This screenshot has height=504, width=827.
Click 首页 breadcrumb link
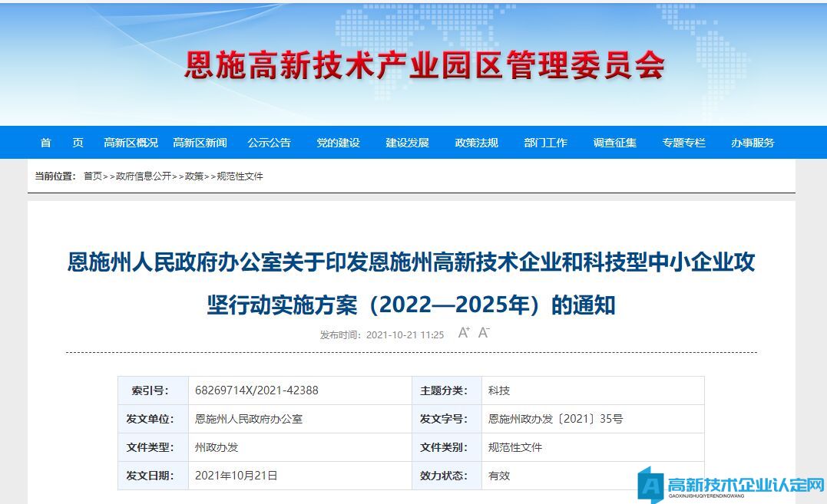point(92,176)
